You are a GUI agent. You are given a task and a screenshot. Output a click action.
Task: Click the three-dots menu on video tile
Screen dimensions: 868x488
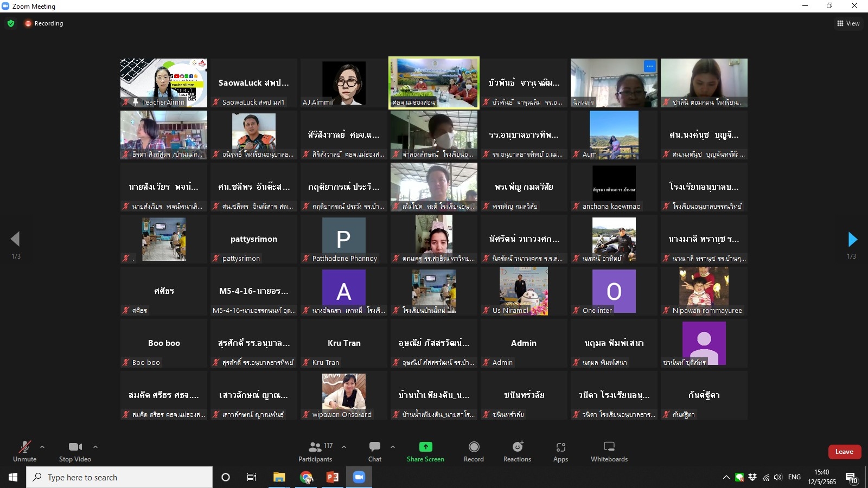pyautogui.click(x=649, y=66)
